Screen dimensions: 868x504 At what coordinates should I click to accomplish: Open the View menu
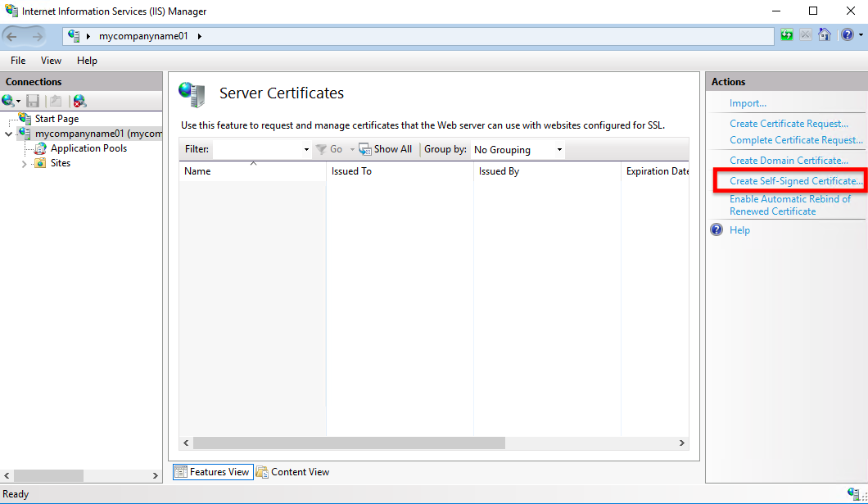pos(51,61)
